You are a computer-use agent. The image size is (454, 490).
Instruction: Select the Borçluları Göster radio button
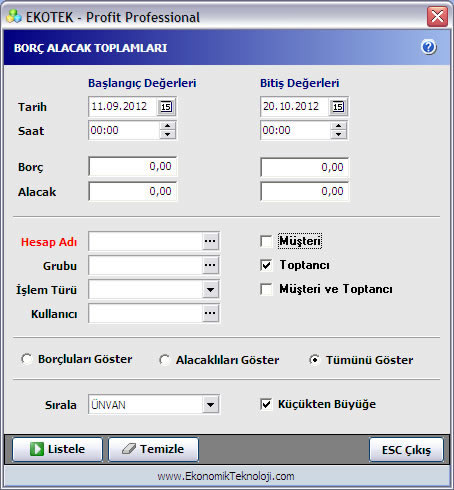pos(27,359)
